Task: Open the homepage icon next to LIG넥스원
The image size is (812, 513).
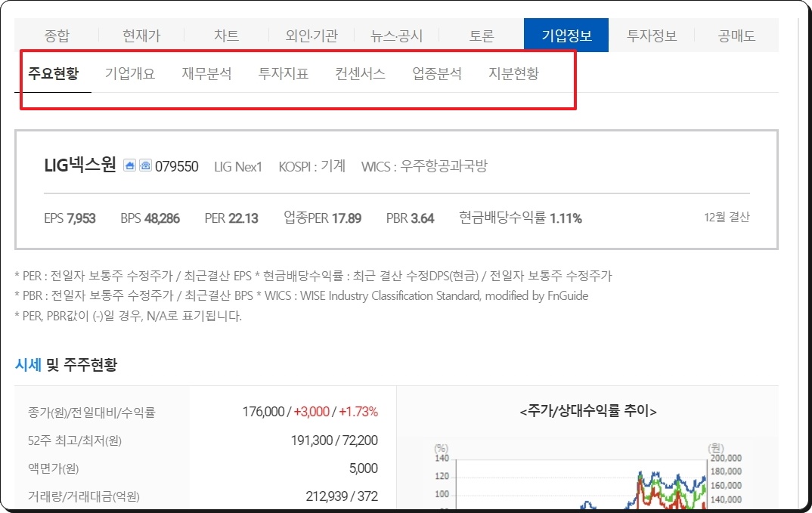Action: 129,165
